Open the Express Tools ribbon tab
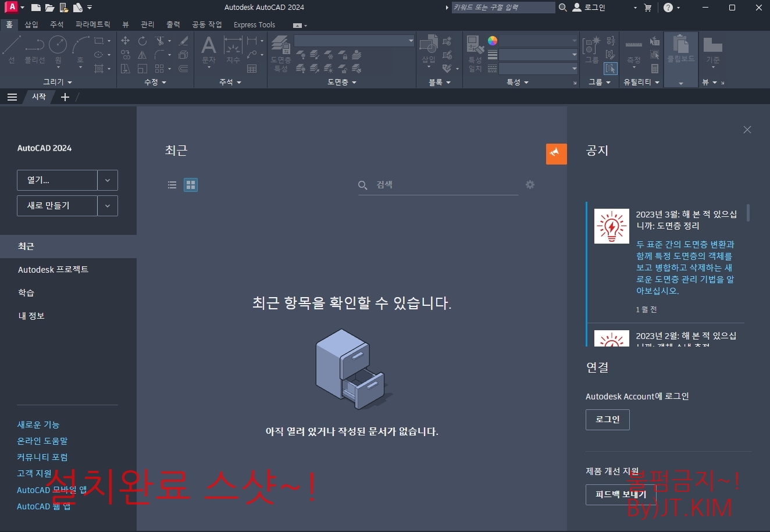The image size is (770, 532). point(254,24)
